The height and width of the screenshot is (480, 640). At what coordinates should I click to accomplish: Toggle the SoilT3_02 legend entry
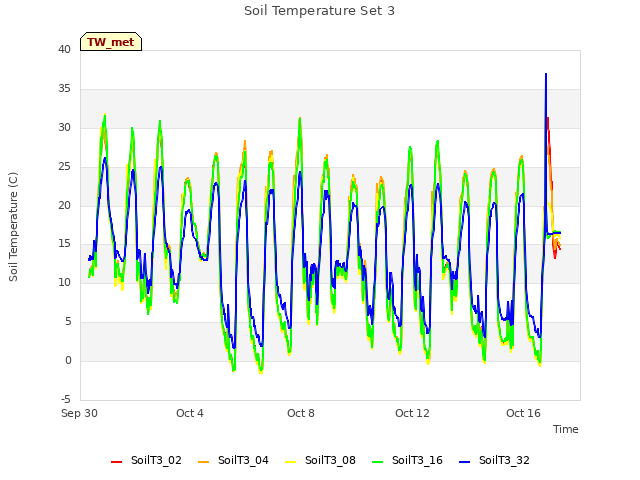(x=146, y=460)
